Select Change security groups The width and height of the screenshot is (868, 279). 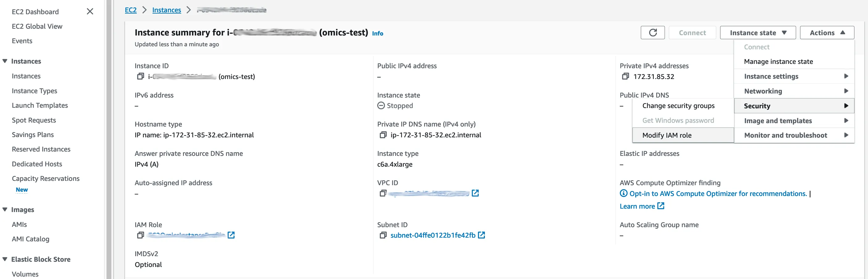click(683, 106)
